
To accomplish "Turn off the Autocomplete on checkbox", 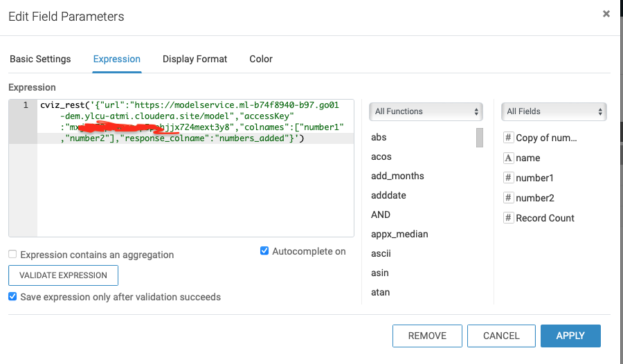I will 264,251.
